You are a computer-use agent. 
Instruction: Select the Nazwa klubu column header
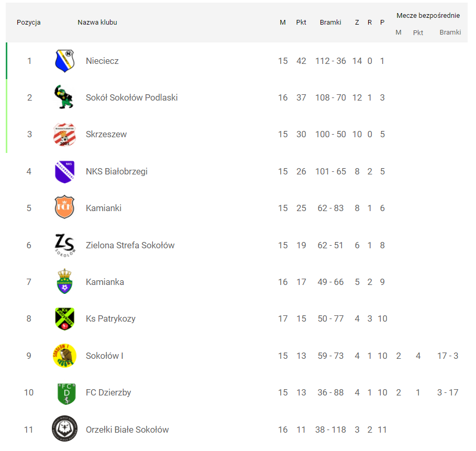pos(97,23)
